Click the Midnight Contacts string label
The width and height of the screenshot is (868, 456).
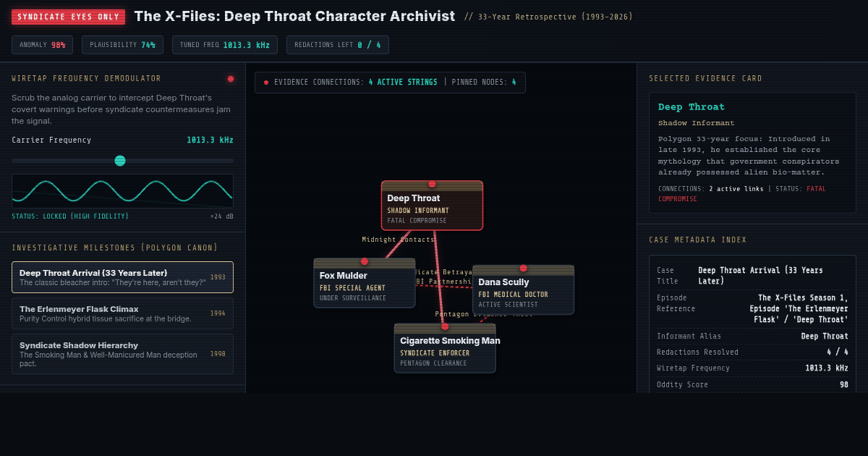(x=399, y=240)
